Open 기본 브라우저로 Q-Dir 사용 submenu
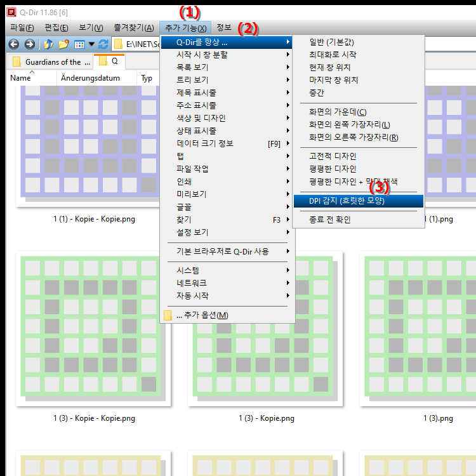The height and width of the screenshot is (476, 476). 227,251
